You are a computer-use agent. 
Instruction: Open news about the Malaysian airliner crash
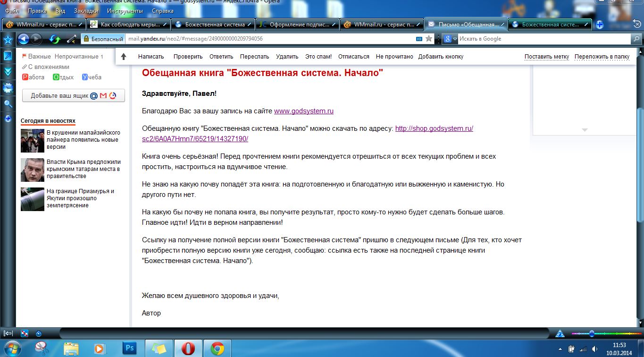coord(83,140)
